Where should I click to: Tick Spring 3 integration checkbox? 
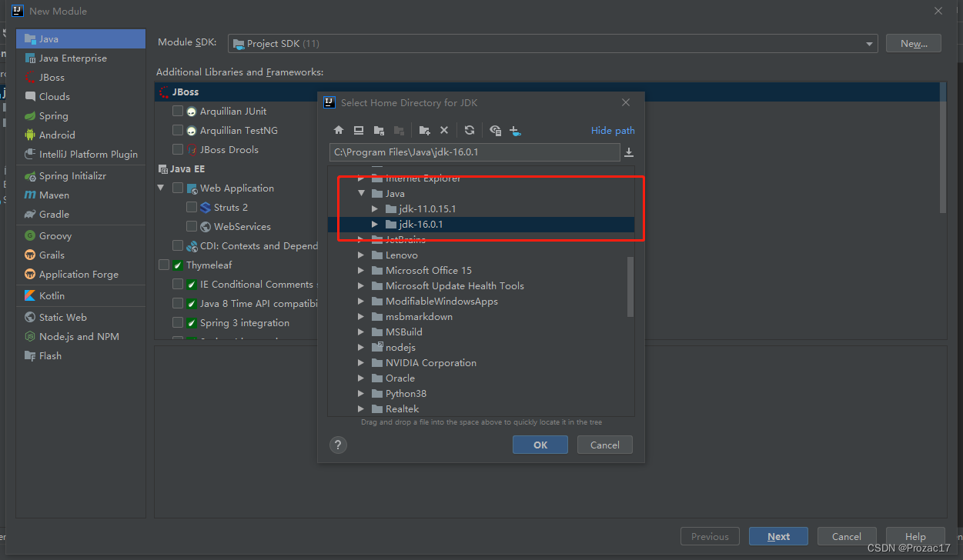tap(178, 322)
